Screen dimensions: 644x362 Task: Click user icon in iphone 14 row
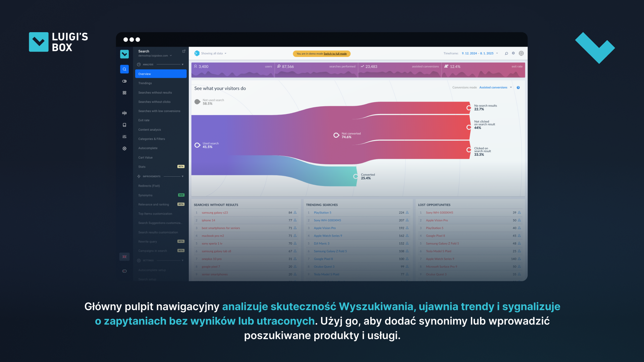point(295,220)
